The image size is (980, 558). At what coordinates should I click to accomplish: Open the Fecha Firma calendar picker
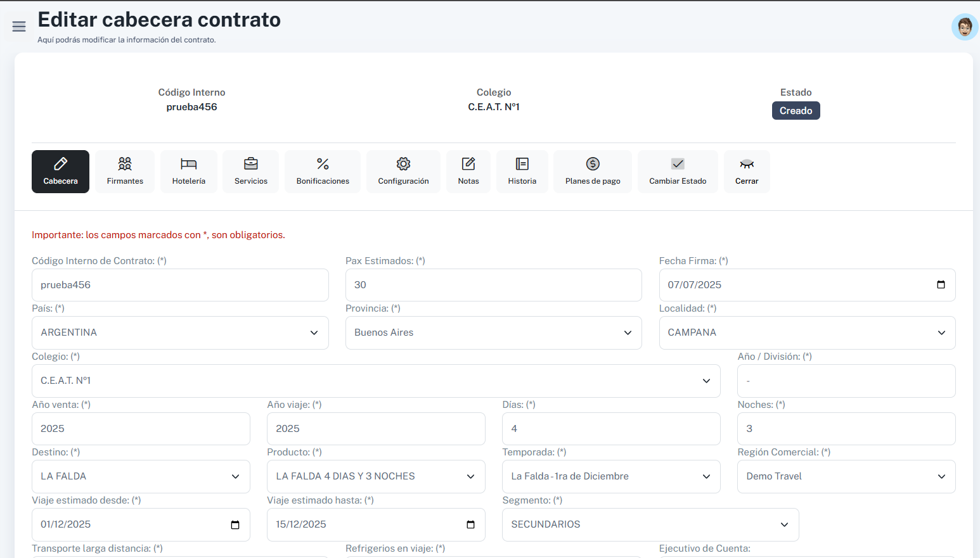point(941,285)
